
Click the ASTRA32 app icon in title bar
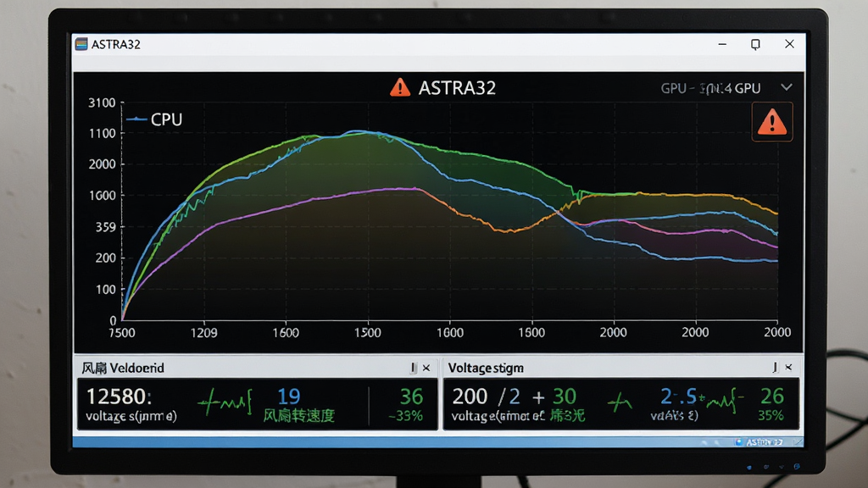click(x=81, y=44)
